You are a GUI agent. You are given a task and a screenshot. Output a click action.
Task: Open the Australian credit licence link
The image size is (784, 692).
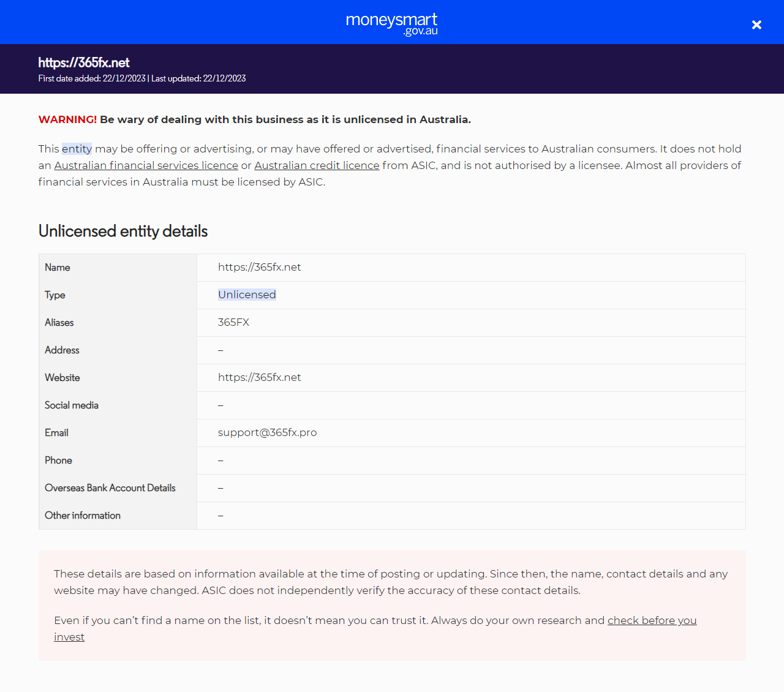click(317, 165)
